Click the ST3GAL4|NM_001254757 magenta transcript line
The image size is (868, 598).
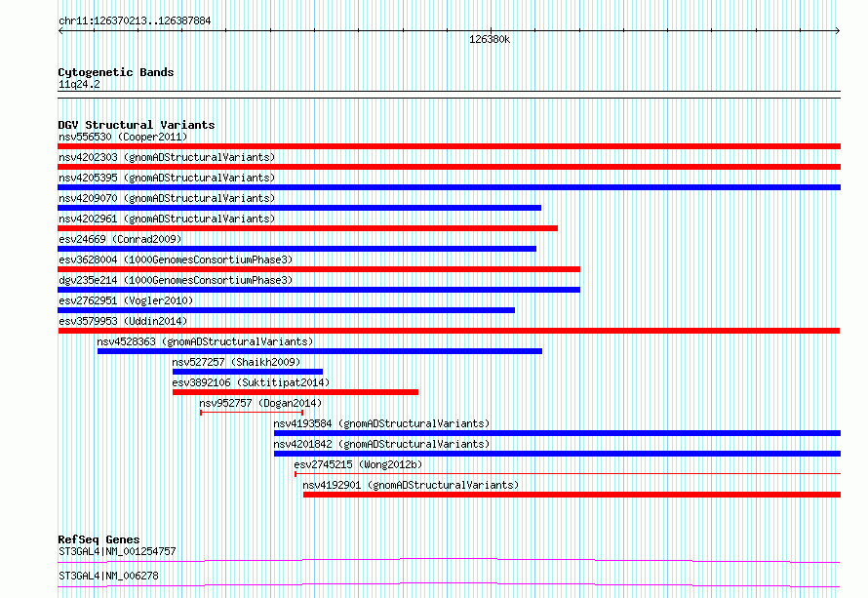coord(449,560)
